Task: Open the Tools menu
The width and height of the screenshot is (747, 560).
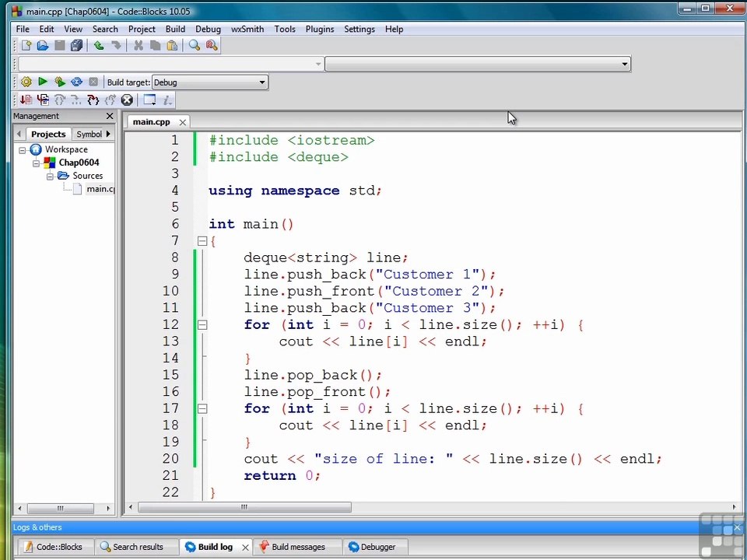Action: [285, 29]
